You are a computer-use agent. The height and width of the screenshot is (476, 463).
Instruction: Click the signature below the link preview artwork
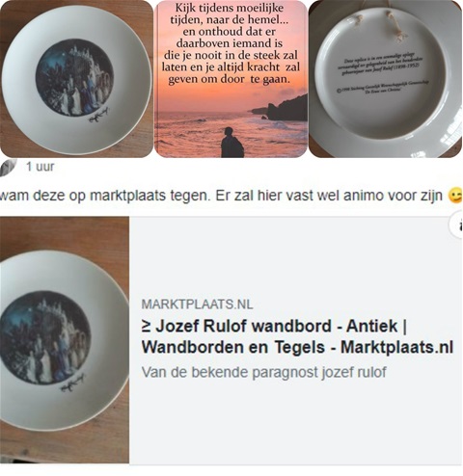coord(72,382)
